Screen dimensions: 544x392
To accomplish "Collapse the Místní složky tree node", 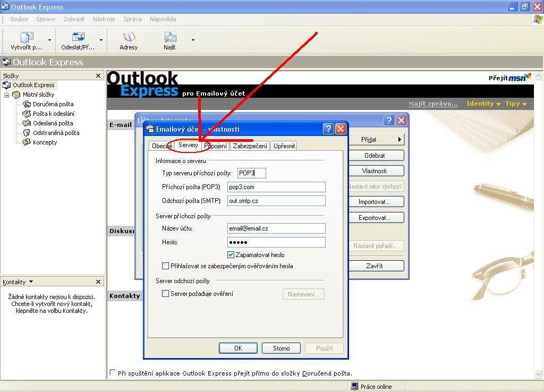I will coord(6,95).
